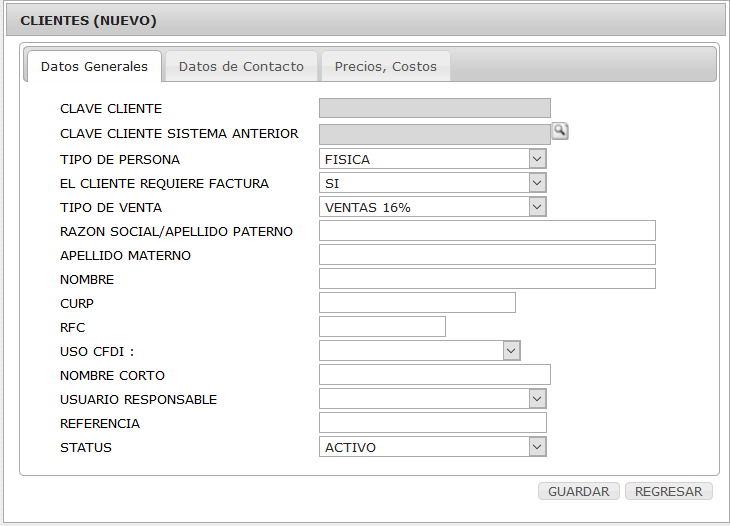Select the Datos Generales tab
This screenshot has width=730, height=526.
[x=94, y=67]
